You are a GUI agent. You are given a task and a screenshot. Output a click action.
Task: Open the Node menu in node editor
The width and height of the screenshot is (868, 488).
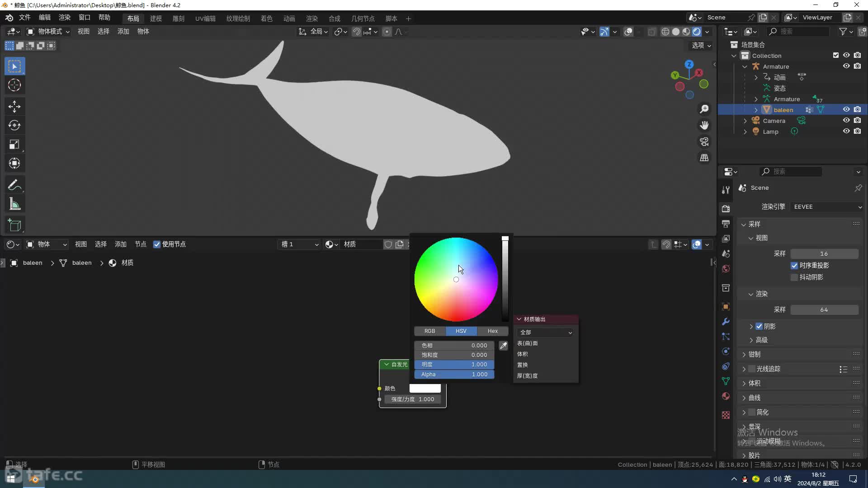(x=141, y=244)
